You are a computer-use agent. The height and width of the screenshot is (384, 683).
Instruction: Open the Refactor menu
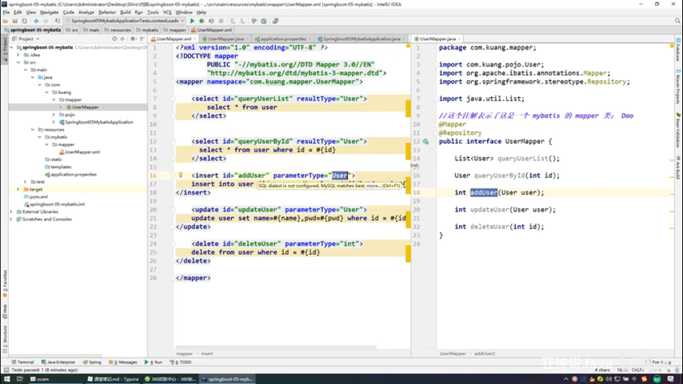pos(107,13)
